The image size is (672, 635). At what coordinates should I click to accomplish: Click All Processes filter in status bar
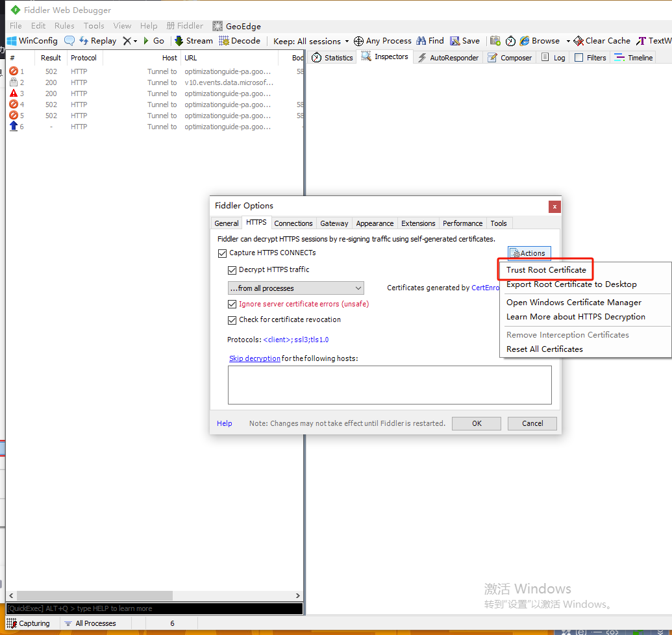[90, 623]
